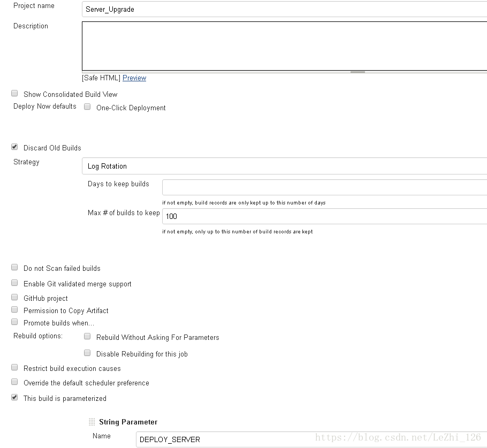
Task: Tick the GitHub project checkbox
Action: point(14,297)
